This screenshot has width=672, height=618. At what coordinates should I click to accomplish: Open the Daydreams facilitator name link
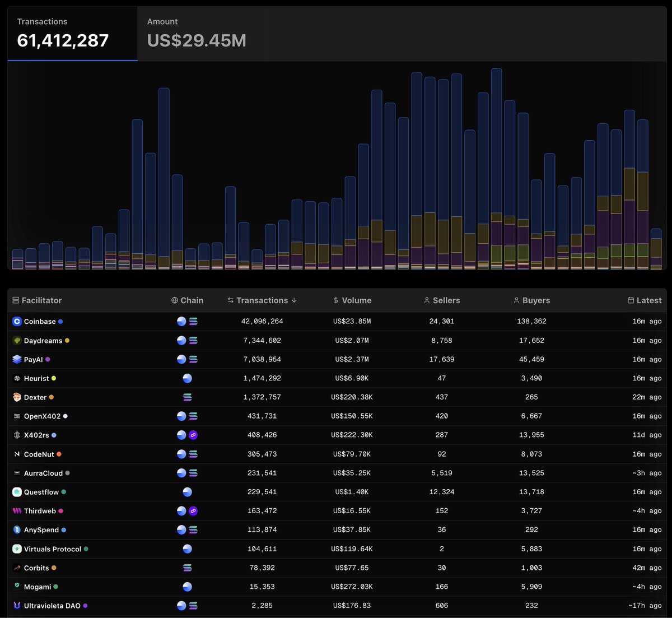43,341
